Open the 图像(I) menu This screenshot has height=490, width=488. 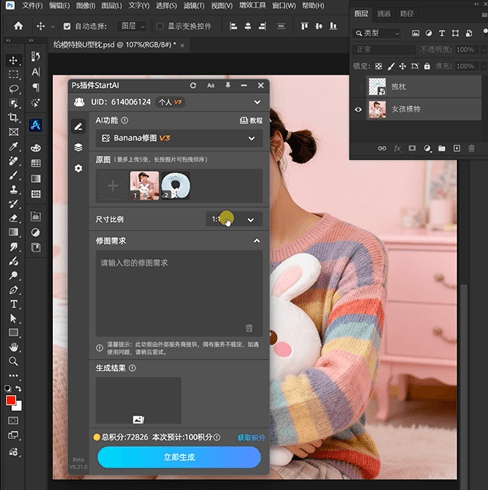(85, 6)
